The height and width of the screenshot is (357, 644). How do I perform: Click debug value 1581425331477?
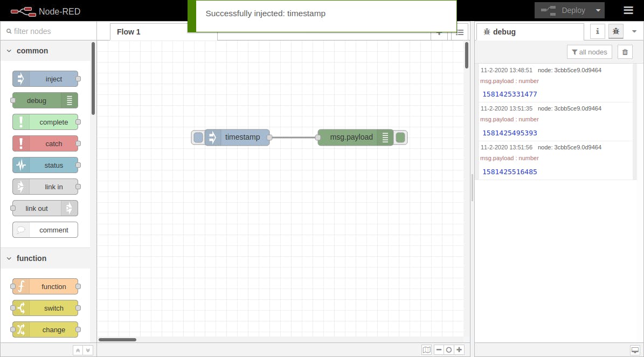tap(510, 94)
